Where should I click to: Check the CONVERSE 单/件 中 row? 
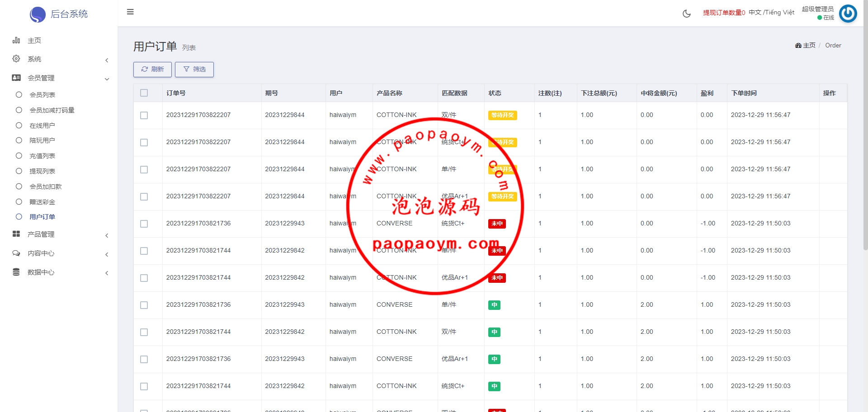pyautogui.click(x=144, y=305)
